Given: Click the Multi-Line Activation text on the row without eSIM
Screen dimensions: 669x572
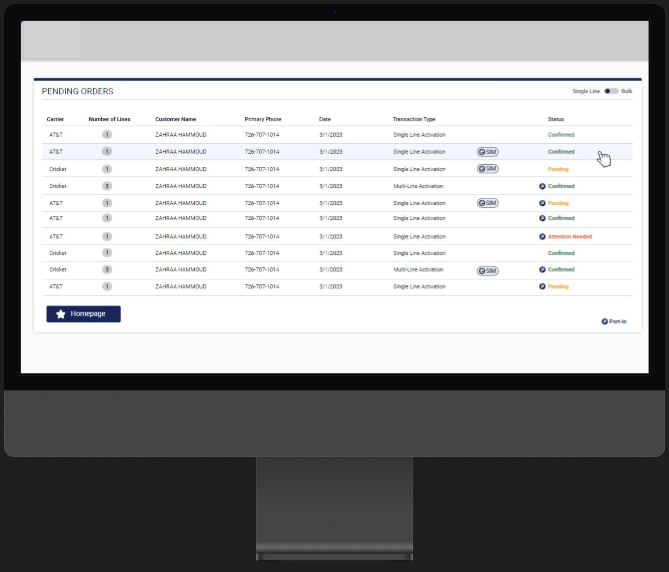Looking at the screenshot, I should [x=418, y=186].
